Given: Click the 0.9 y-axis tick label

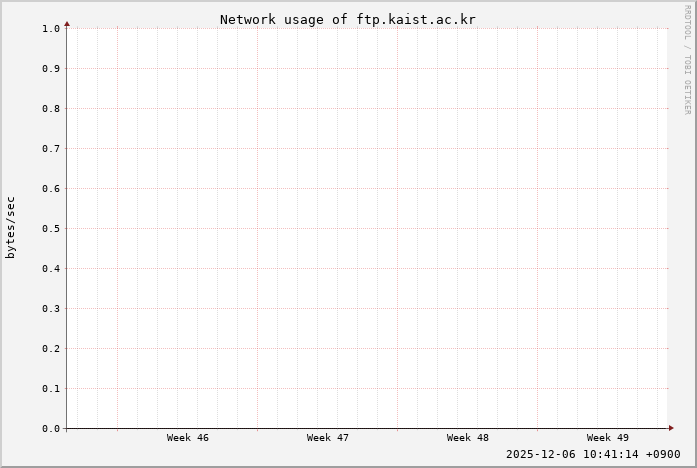Looking at the screenshot, I should coord(51,69).
